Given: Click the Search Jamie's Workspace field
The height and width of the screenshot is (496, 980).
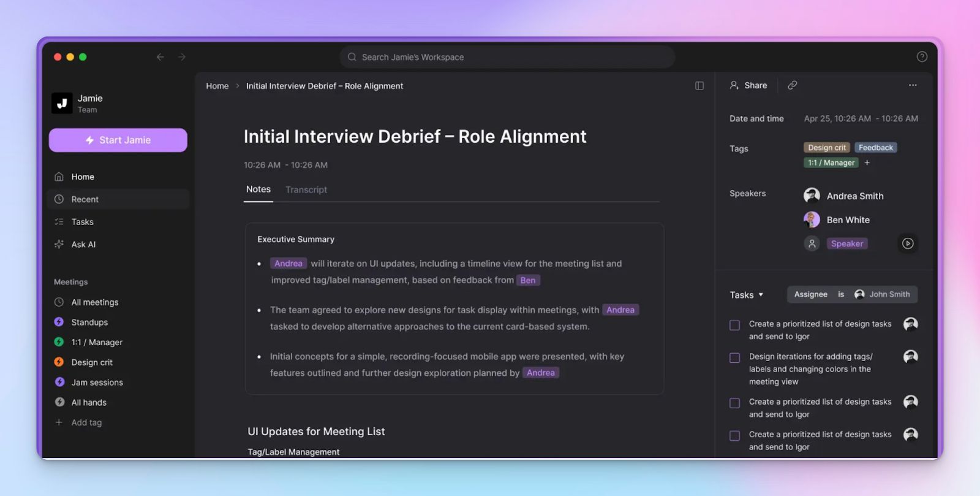Looking at the screenshot, I should coord(507,57).
